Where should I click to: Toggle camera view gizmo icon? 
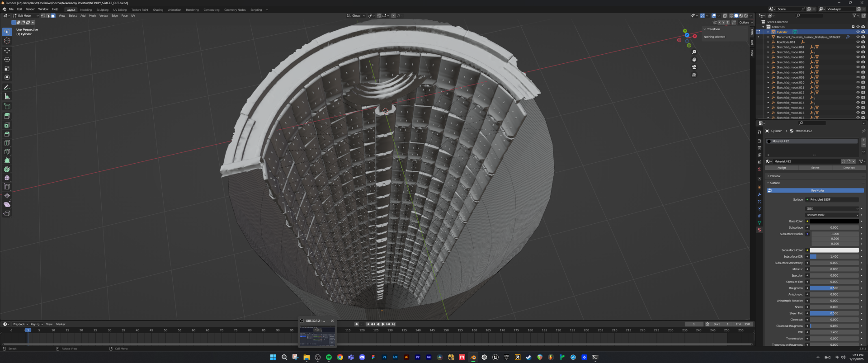coord(694,67)
